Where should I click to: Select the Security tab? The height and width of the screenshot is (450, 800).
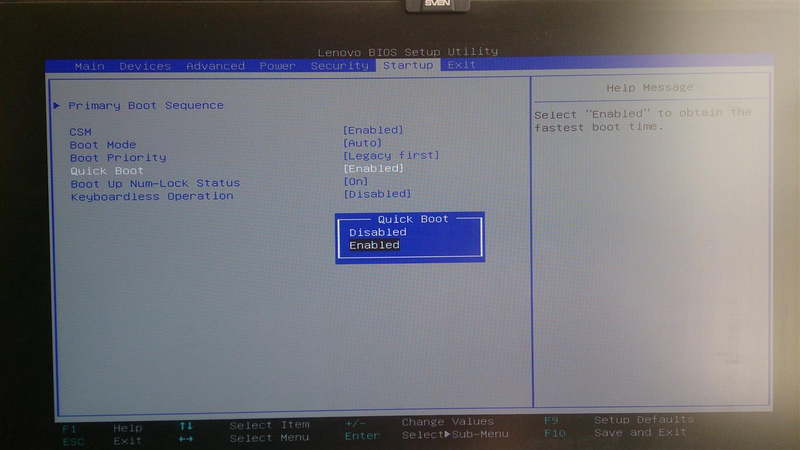tap(339, 66)
